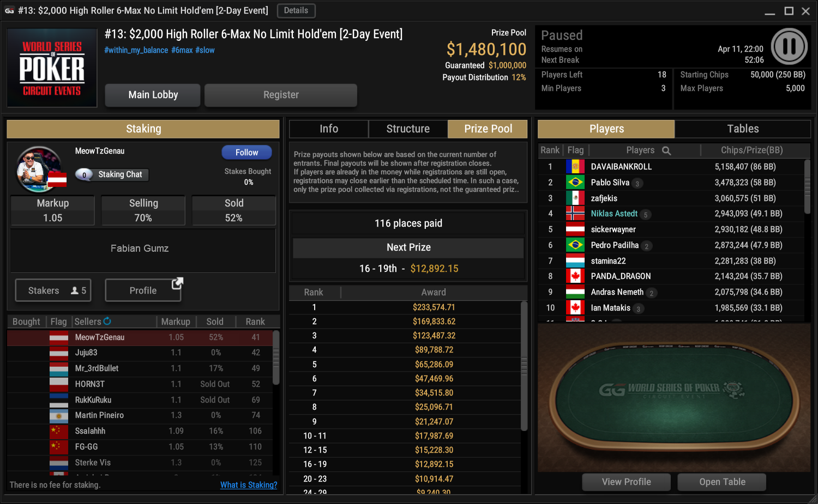Open the What is Staking link
Screen dimensions: 818x504
249,485
